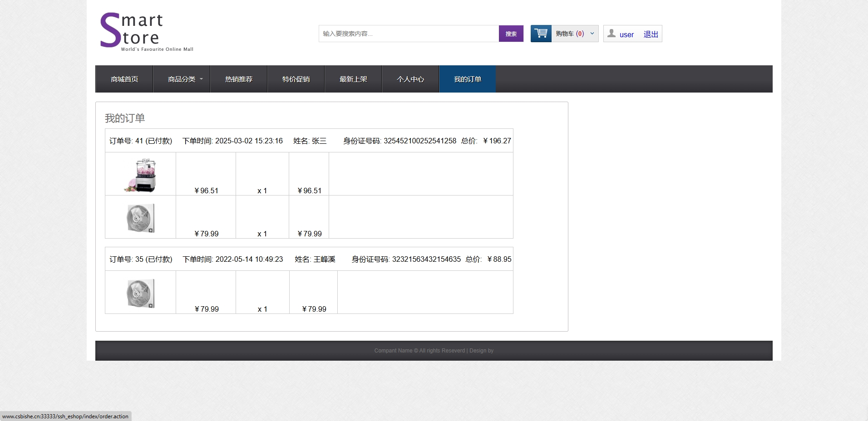868x421 pixels.
Task: Select the 我的订单 my orders tab
Action: tap(468, 79)
